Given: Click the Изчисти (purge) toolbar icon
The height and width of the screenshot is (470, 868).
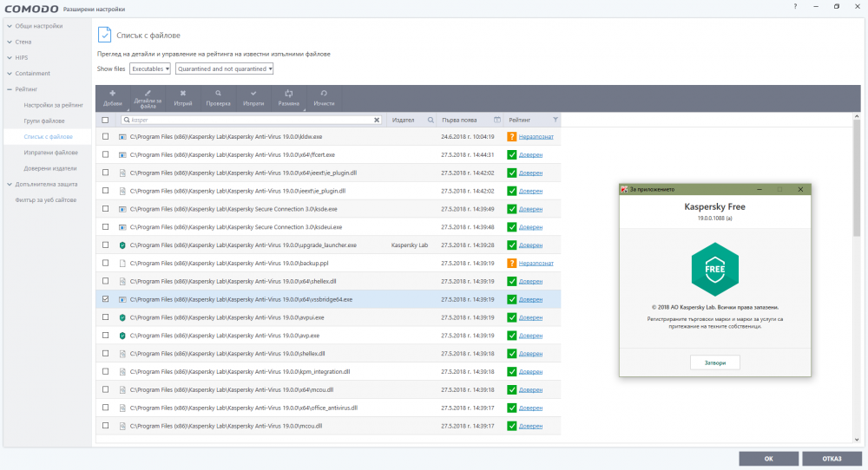Looking at the screenshot, I should (x=324, y=94).
